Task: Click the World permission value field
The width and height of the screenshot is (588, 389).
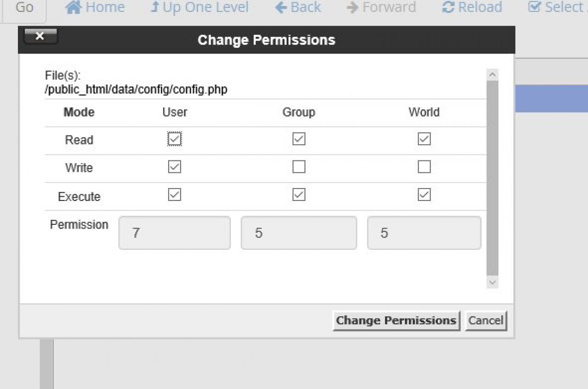Action: pyautogui.click(x=424, y=233)
